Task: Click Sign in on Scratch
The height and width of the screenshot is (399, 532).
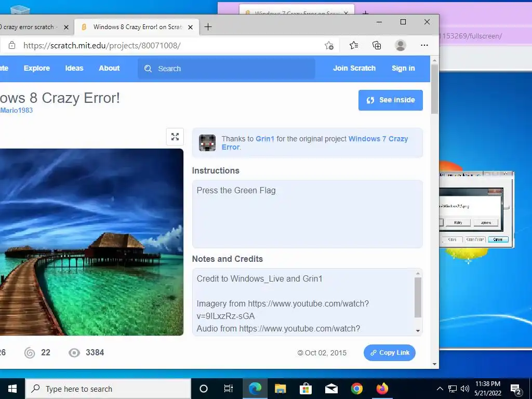Action: click(x=403, y=68)
